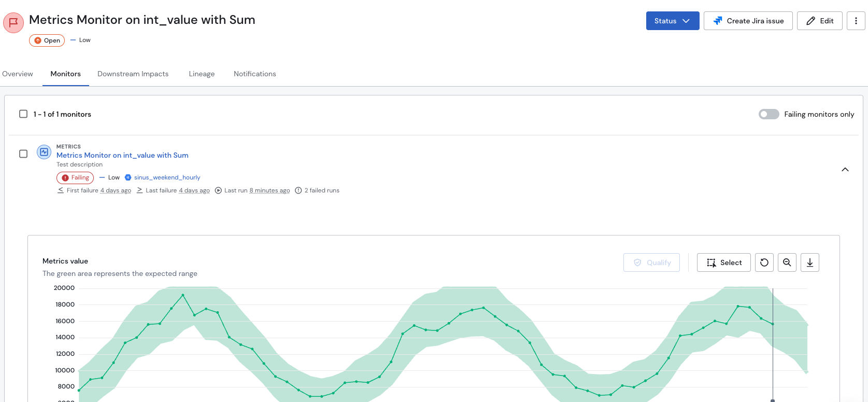Create a Jira issue

point(748,21)
